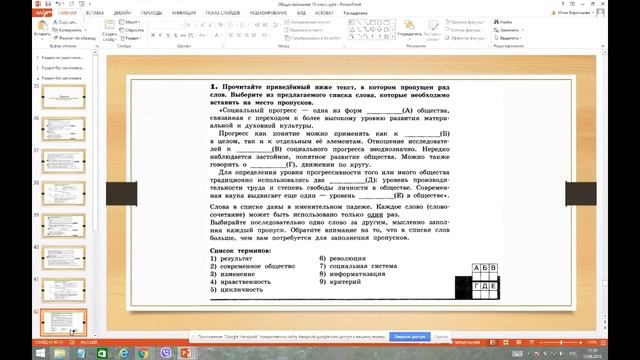
Task: Switch to the ACROBAT tab
Action: point(324,13)
